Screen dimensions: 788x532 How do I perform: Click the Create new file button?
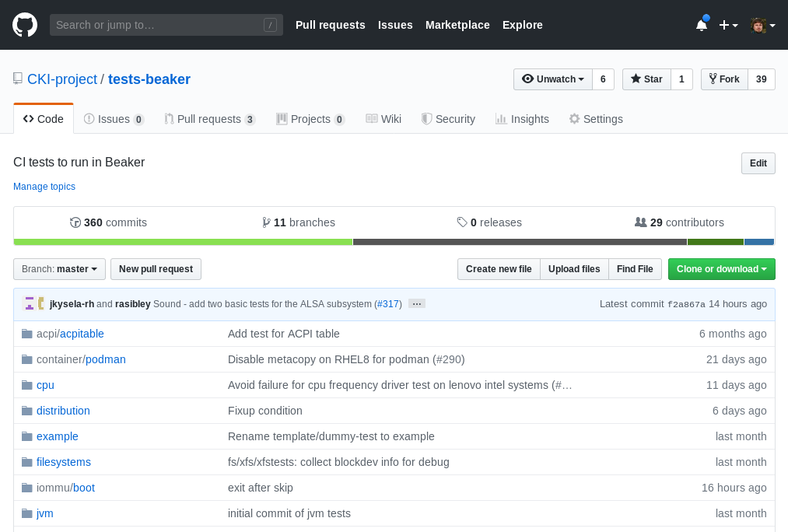(499, 269)
